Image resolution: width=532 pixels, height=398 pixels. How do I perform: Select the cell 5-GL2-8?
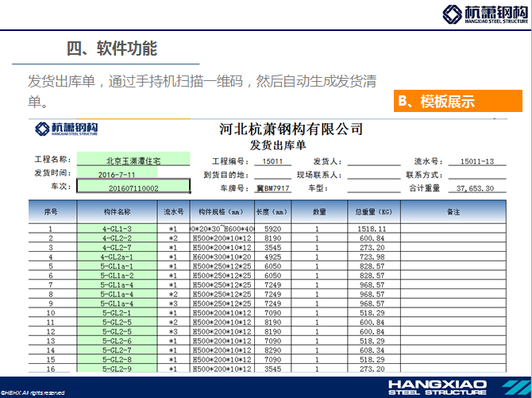[117, 359]
